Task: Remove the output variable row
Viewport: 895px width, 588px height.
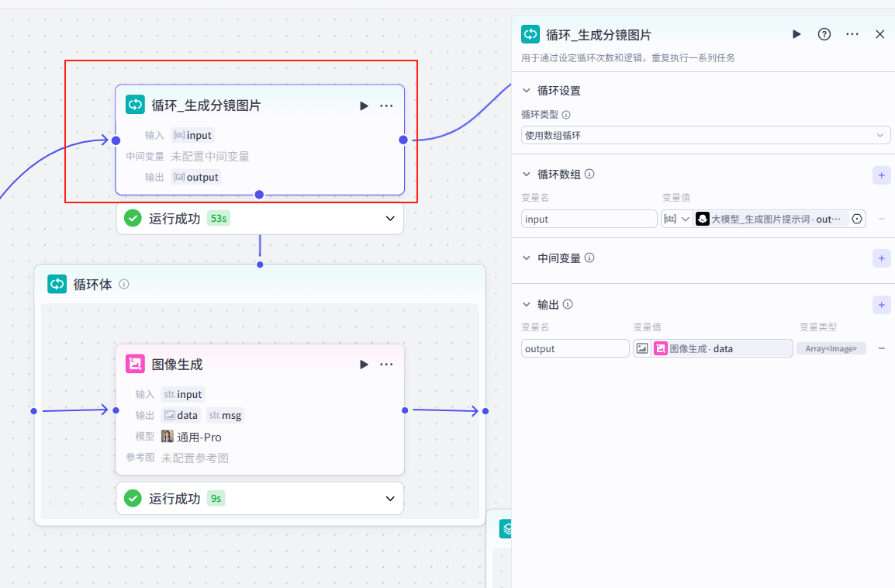Action: click(881, 349)
